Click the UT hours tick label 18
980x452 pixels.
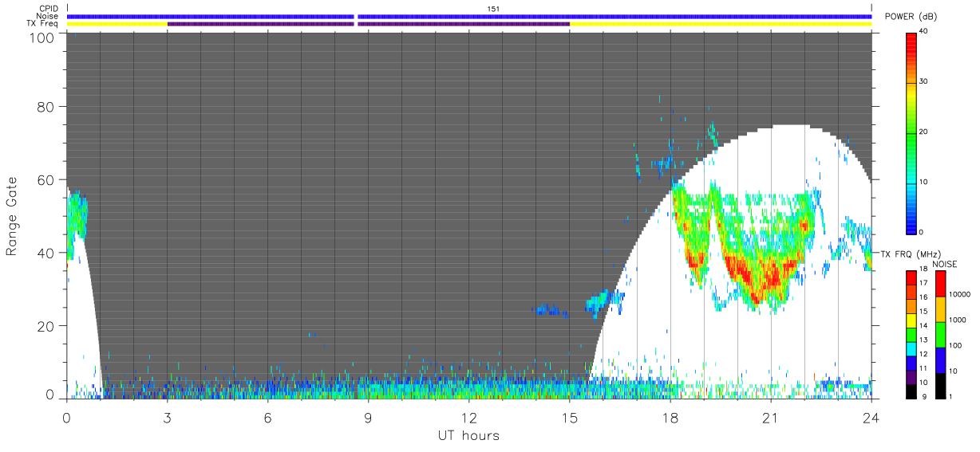pyautogui.click(x=670, y=417)
